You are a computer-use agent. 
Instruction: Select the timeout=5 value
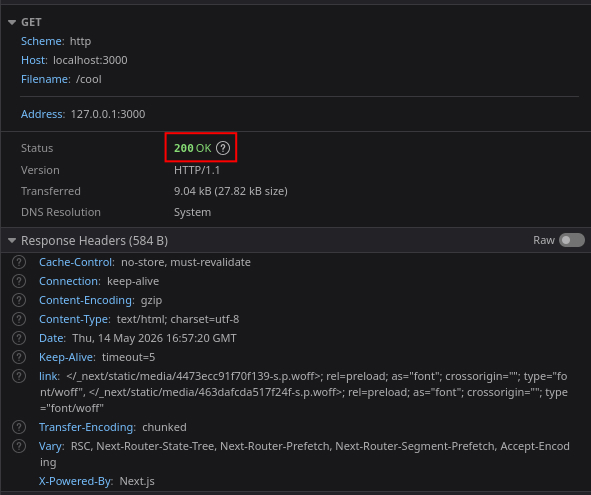pyautogui.click(x=129, y=357)
